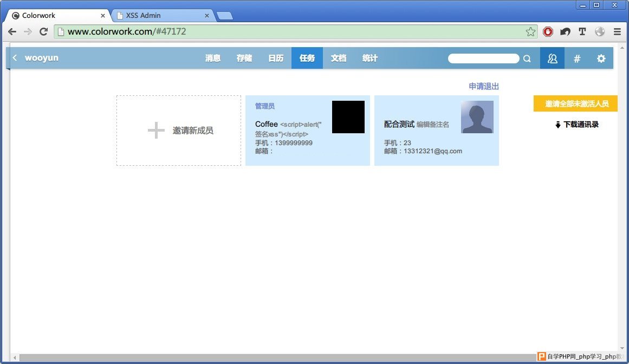Open the 消息 menu item
The height and width of the screenshot is (364, 629).
pos(213,58)
